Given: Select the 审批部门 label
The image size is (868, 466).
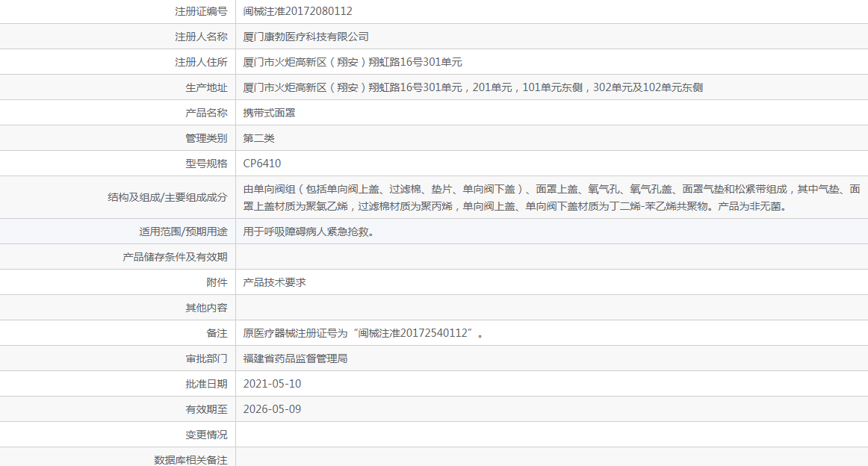Looking at the screenshot, I should 206,358.
